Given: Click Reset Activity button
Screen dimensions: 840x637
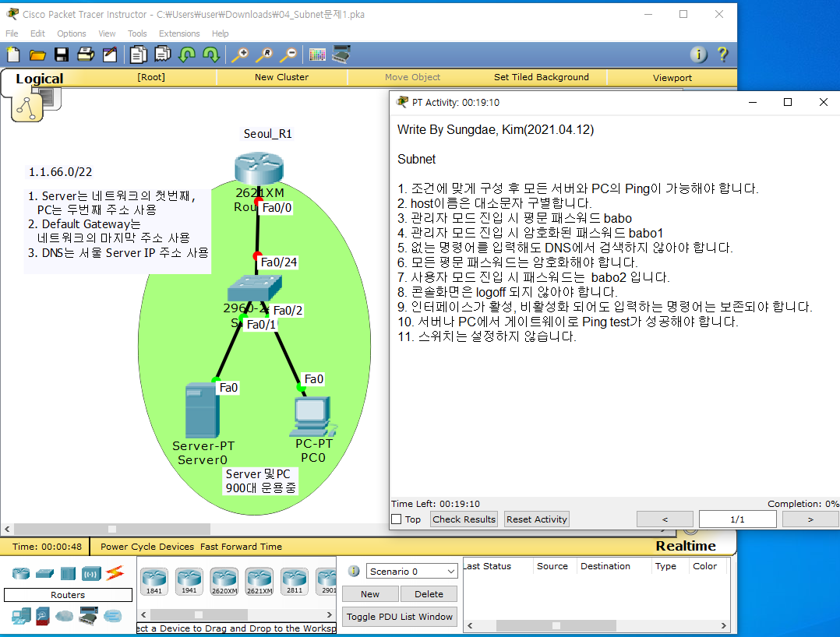Looking at the screenshot, I should pos(536,519).
